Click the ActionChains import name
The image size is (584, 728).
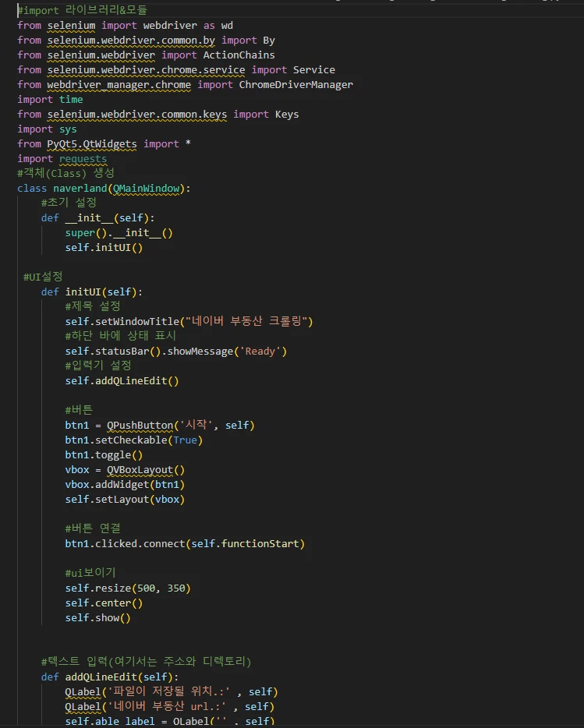pos(239,55)
